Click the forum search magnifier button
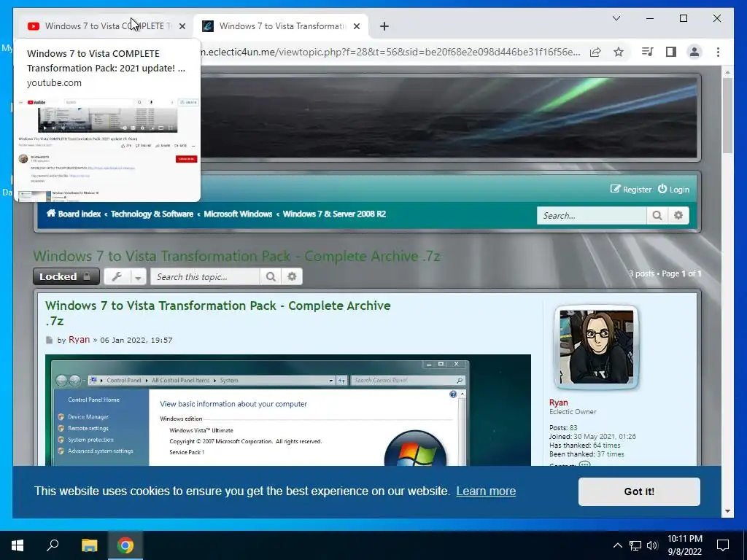The height and width of the screenshot is (560, 747). [x=657, y=215]
